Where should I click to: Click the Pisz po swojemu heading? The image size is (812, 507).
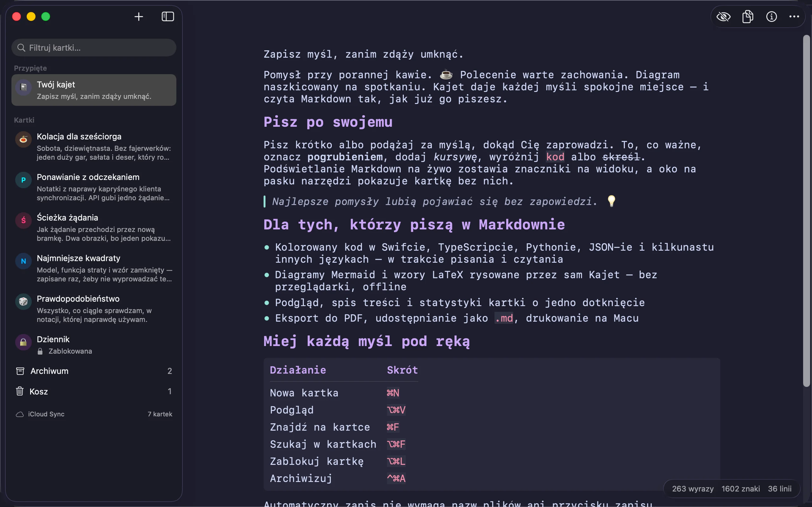328,122
